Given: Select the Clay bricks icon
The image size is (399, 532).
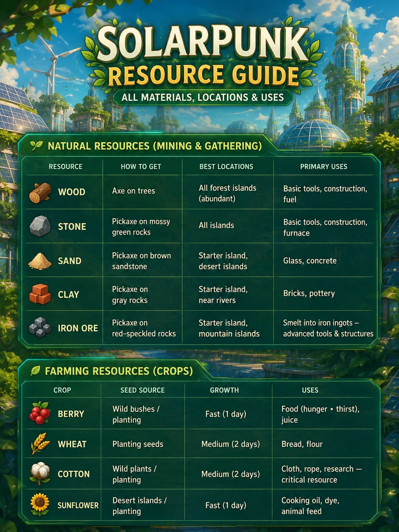Looking at the screenshot, I should pyautogui.click(x=40, y=294).
